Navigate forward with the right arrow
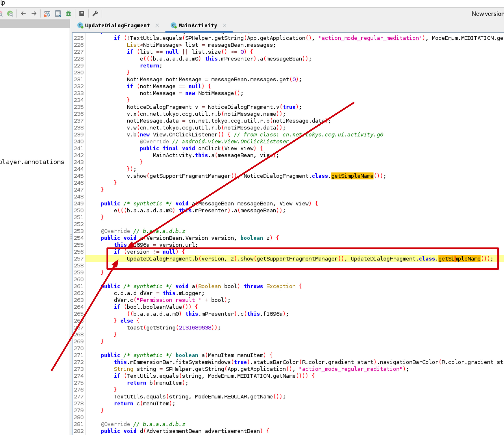 (x=34, y=14)
